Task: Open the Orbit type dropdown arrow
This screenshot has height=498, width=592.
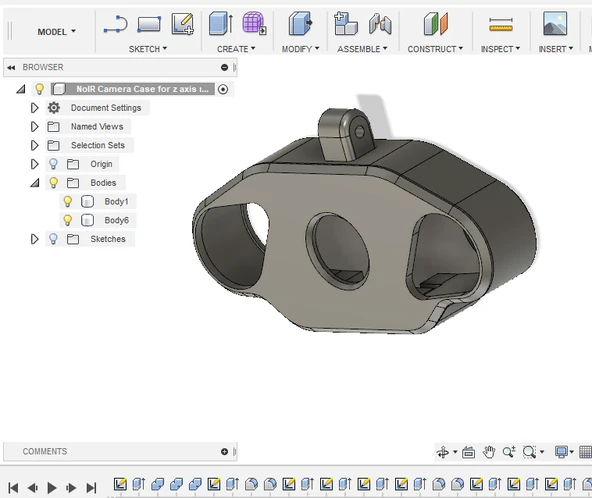Action: [455, 452]
